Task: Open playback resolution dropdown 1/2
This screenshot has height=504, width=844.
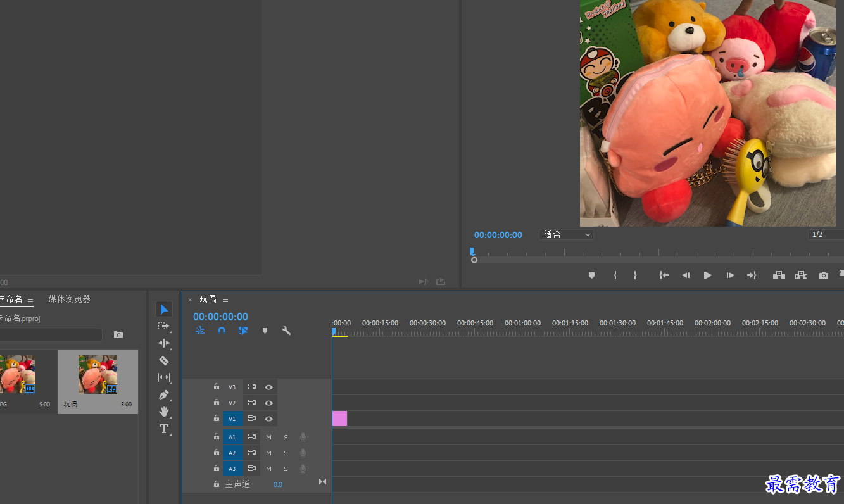Action: pyautogui.click(x=826, y=234)
